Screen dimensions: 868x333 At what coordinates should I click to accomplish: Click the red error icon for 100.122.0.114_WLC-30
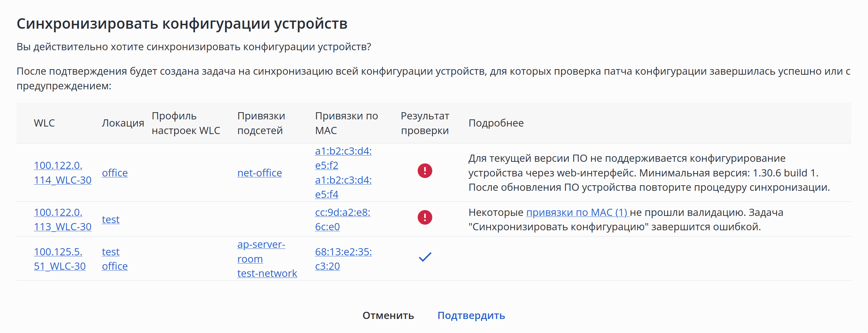tap(425, 171)
